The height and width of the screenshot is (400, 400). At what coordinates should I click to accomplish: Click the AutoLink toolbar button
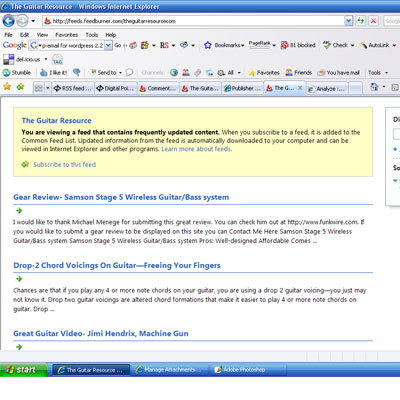click(x=374, y=45)
